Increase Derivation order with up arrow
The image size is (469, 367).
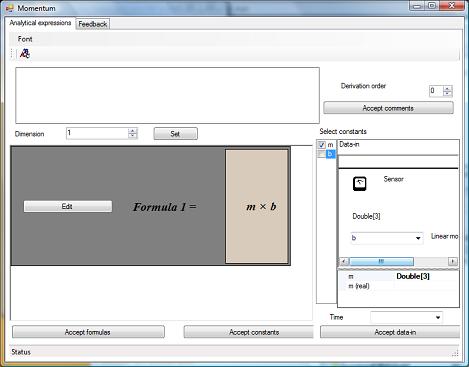tap(448, 88)
